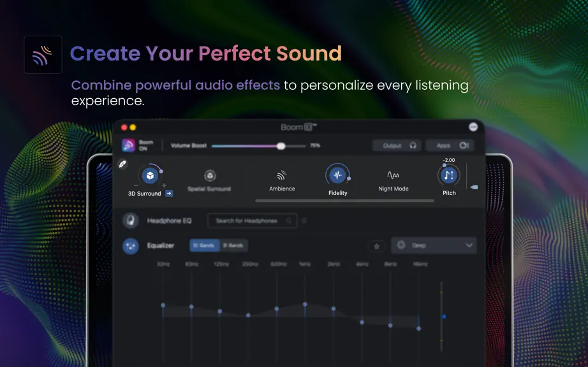Image resolution: width=588 pixels, height=367 pixels.
Task: Open the more options ellipsis icon
Action: pos(473,127)
